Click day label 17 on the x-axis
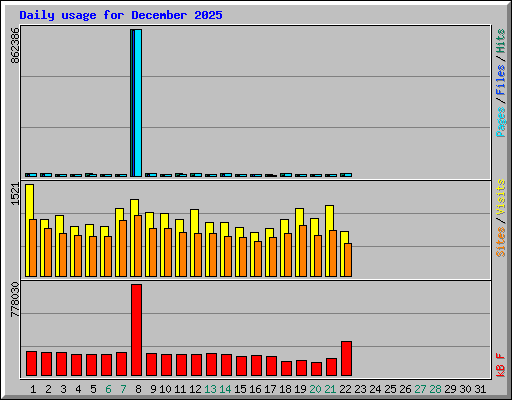Screen dimensions: 512x400 tap(270, 389)
